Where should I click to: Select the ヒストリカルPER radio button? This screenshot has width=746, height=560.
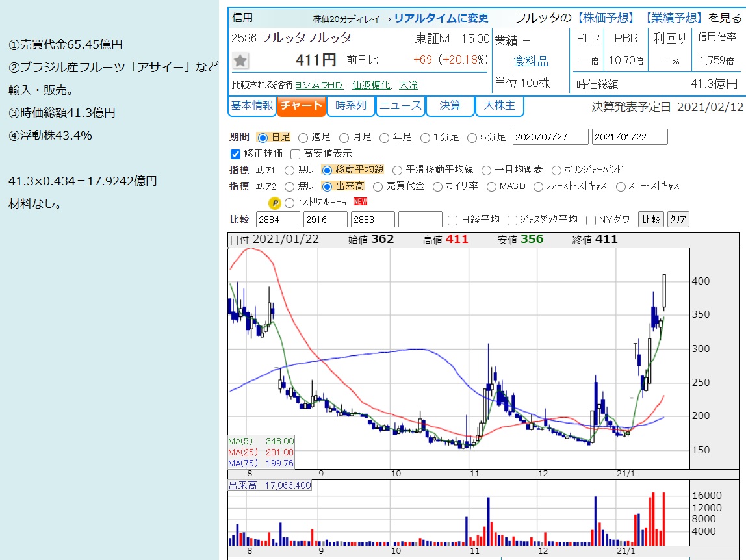pyautogui.click(x=289, y=203)
